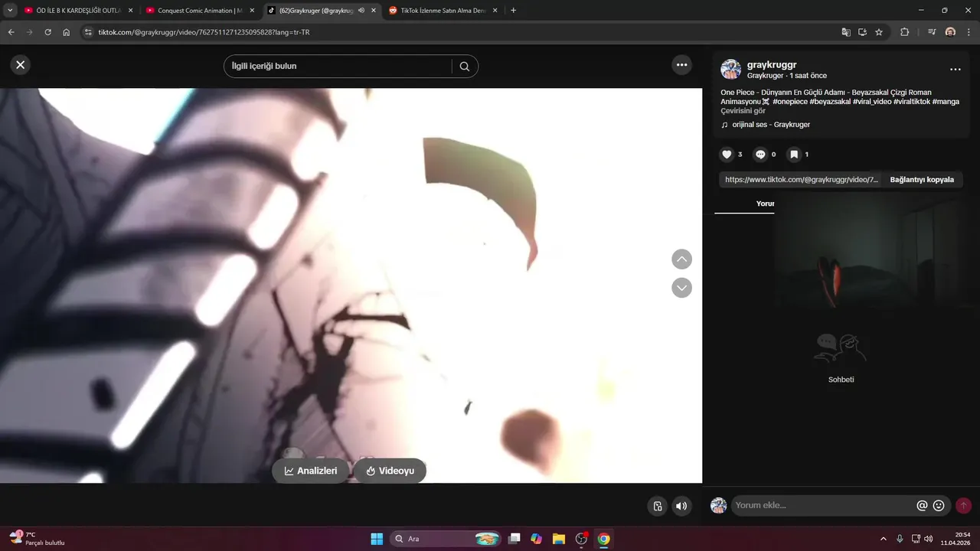Open the three-dot menu above the video
The height and width of the screenshot is (551, 980).
coord(681,65)
